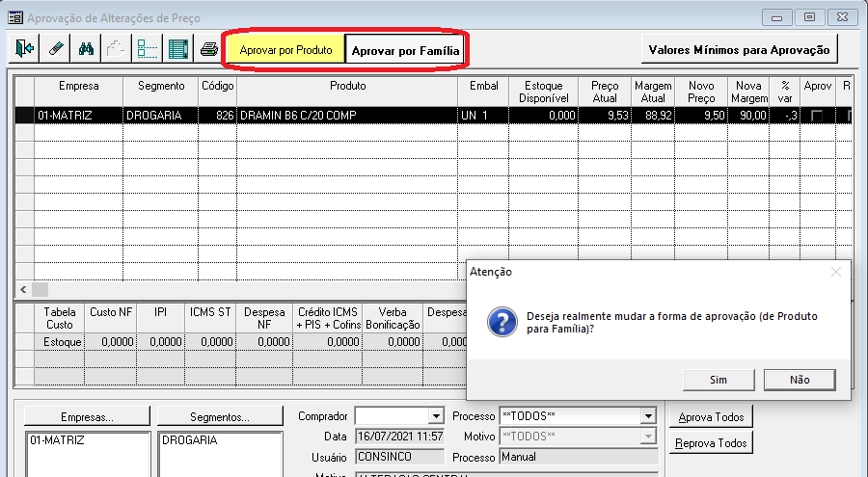Click the checklist selection icon in toolbar
Viewport: 868px width, 477px height.
click(x=148, y=49)
